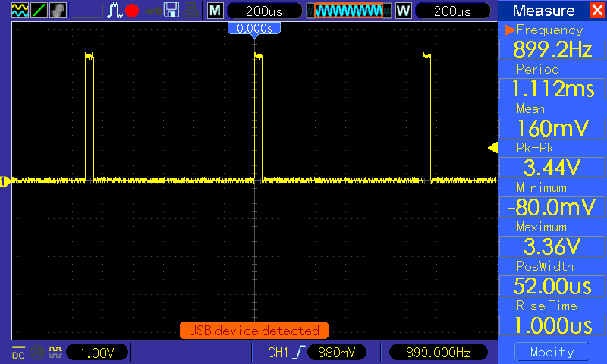Image resolution: width=607 pixels, height=364 pixels.
Task: Open the 1.00V vertical scale selector
Action: [x=97, y=353]
